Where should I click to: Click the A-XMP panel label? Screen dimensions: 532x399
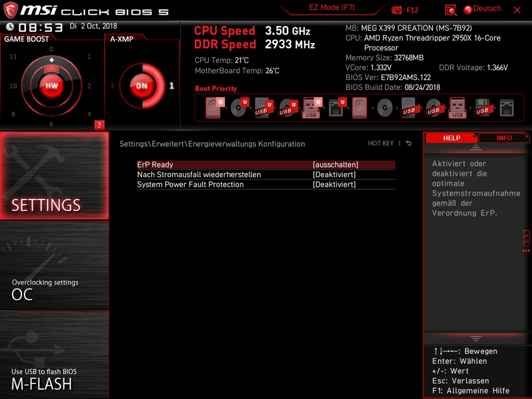(121, 39)
